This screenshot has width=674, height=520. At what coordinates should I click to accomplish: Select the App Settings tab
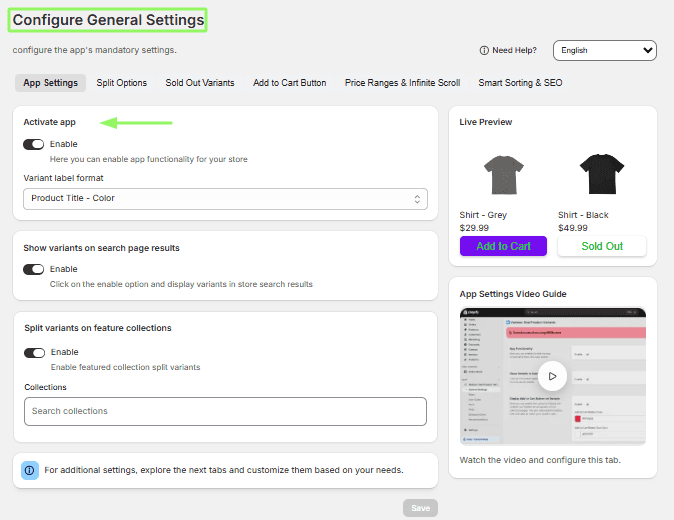[x=50, y=83]
